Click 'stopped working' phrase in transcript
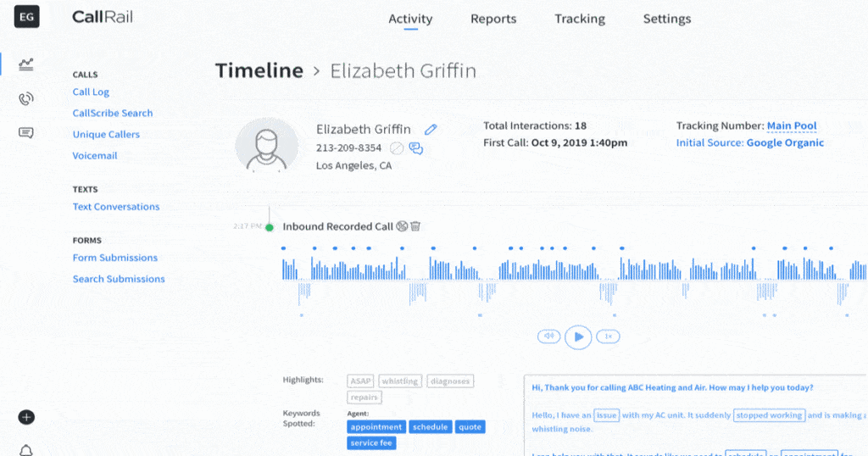Viewport: 868px width, 456px height. pos(769,415)
